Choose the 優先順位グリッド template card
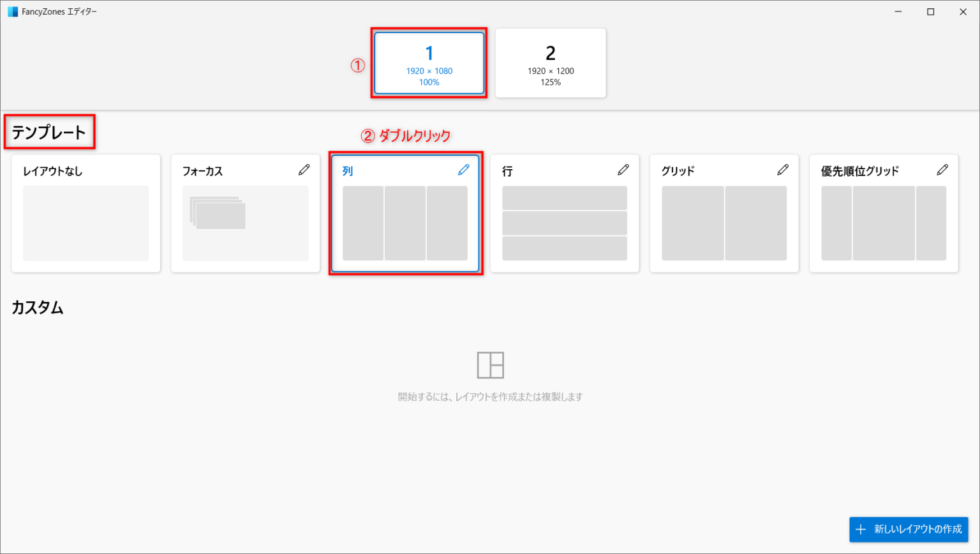This screenshot has height=554, width=980. [x=883, y=223]
